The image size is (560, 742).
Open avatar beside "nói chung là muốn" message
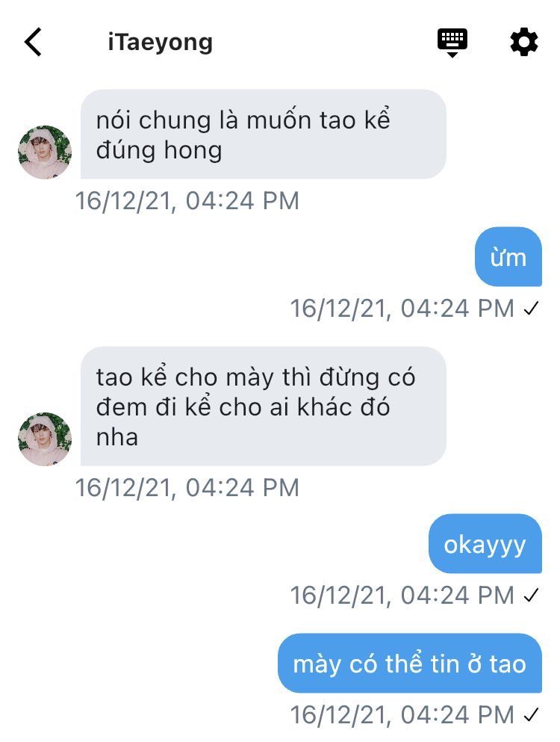click(45, 152)
